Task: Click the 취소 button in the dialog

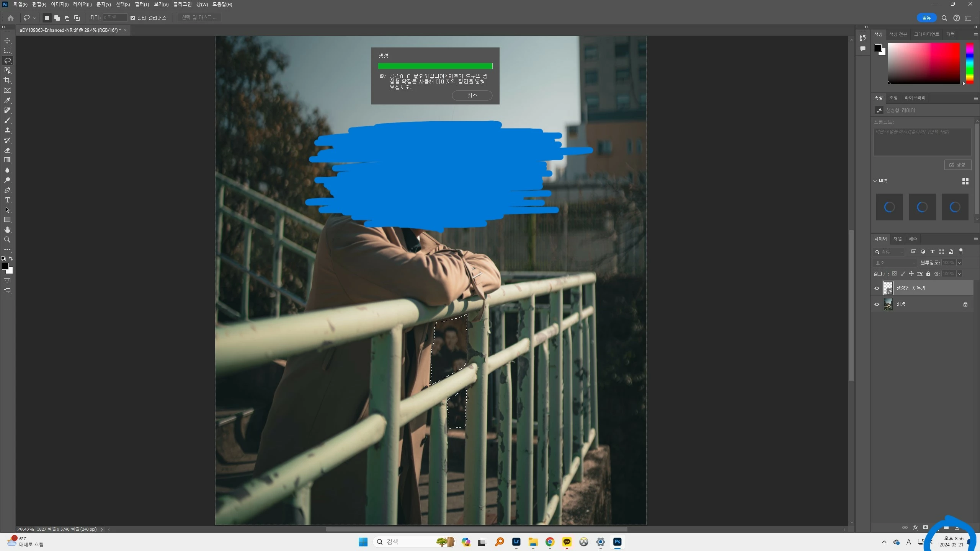Action: [472, 95]
